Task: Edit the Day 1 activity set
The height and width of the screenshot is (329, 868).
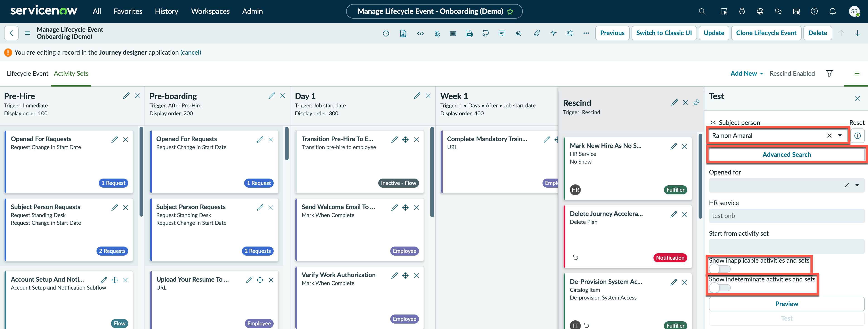Action: coord(417,96)
